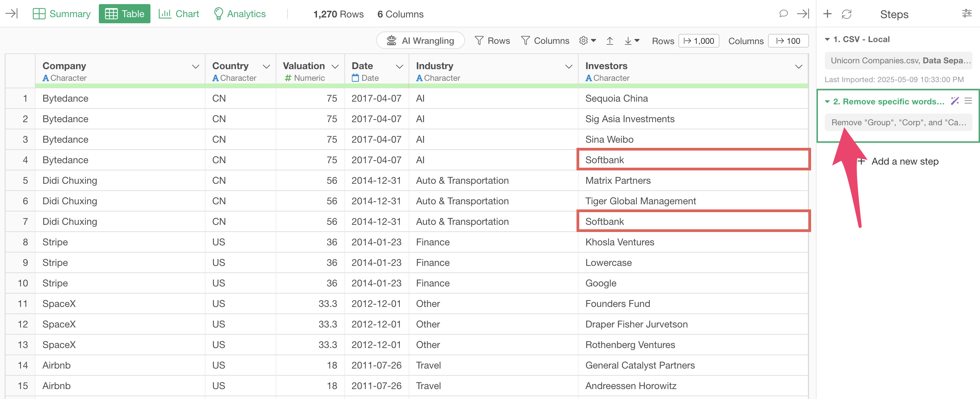Open the comments speech bubble icon
Viewport: 980px width, 399px height.
pyautogui.click(x=783, y=14)
